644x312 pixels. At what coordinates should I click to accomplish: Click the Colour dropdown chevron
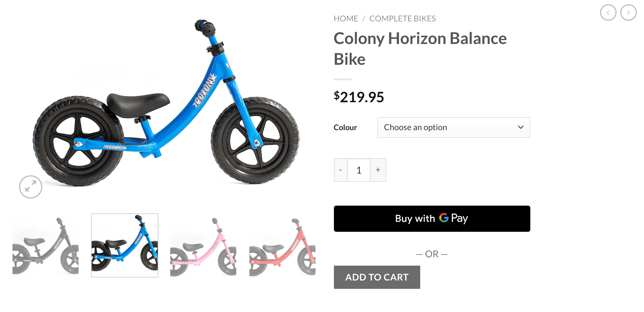point(521,127)
